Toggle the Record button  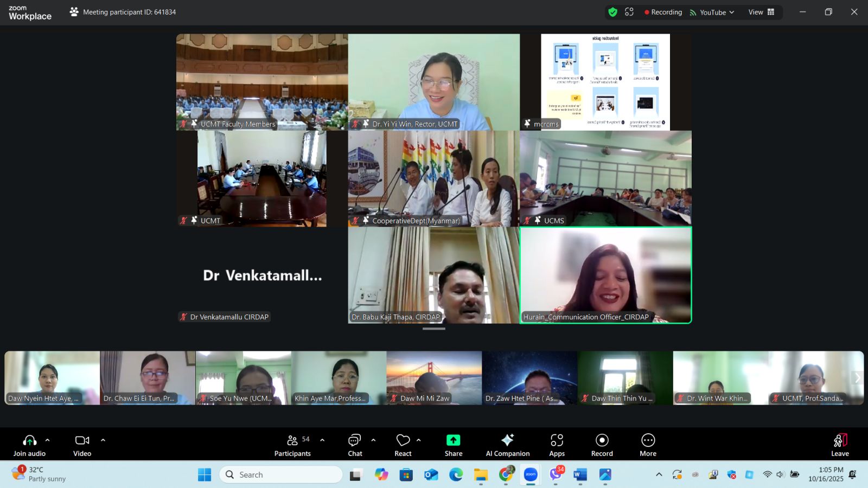602,445
